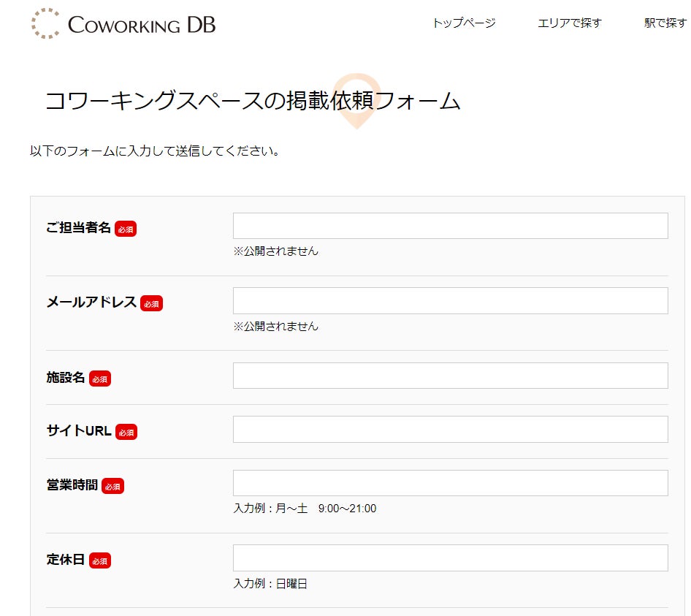This screenshot has width=691, height=616.
Task: Click the red 必須 badge beside 定休日
Action: 100,561
